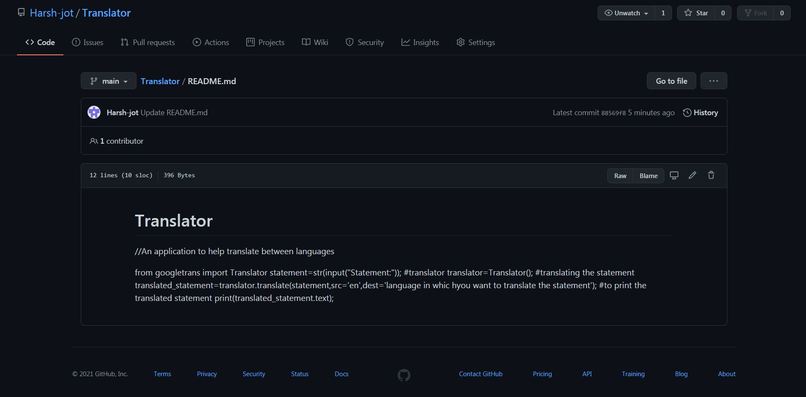Go to Harsh-jot user profile link
This screenshot has width=806, height=397.
point(51,13)
